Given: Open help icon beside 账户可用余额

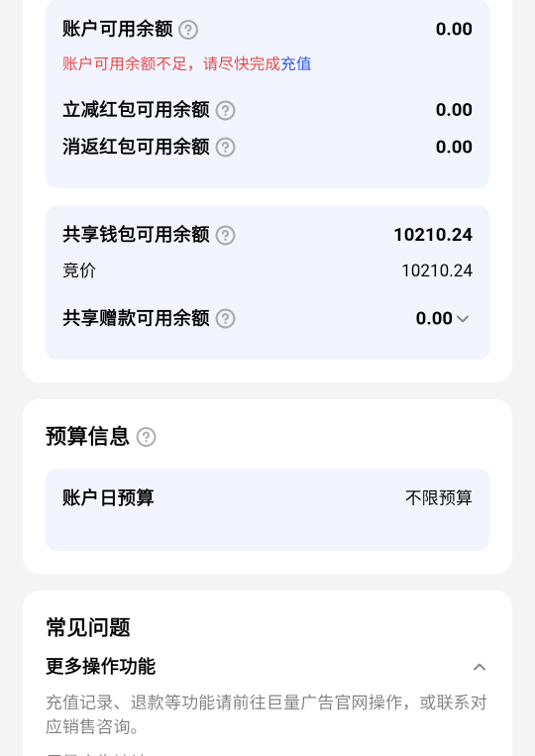Looking at the screenshot, I should tap(188, 30).
